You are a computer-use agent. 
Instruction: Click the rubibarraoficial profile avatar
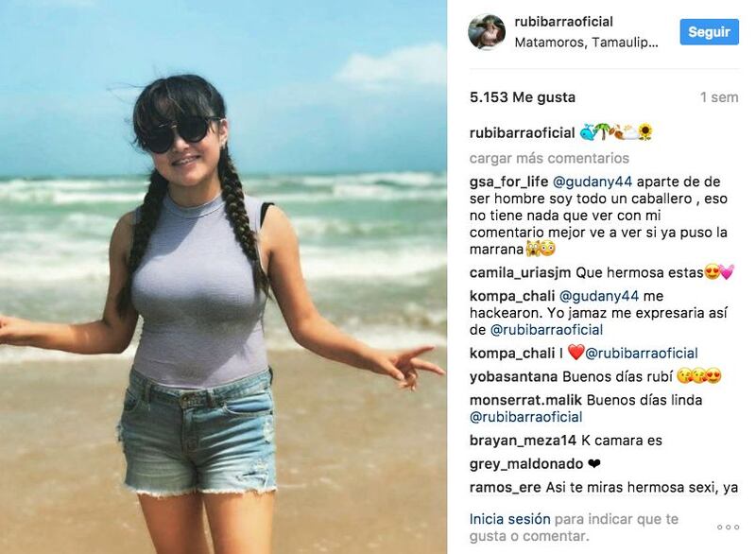[487, 32]
